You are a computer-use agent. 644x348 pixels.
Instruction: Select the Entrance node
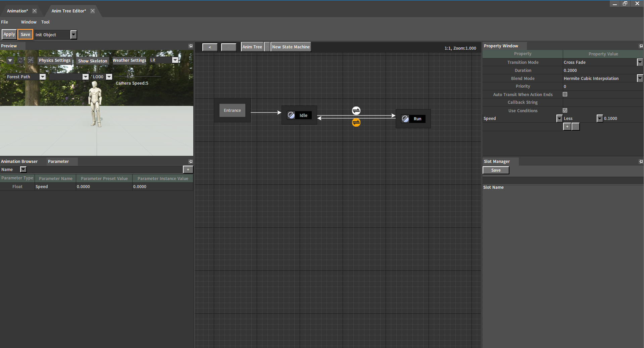[x=232, y=110]
